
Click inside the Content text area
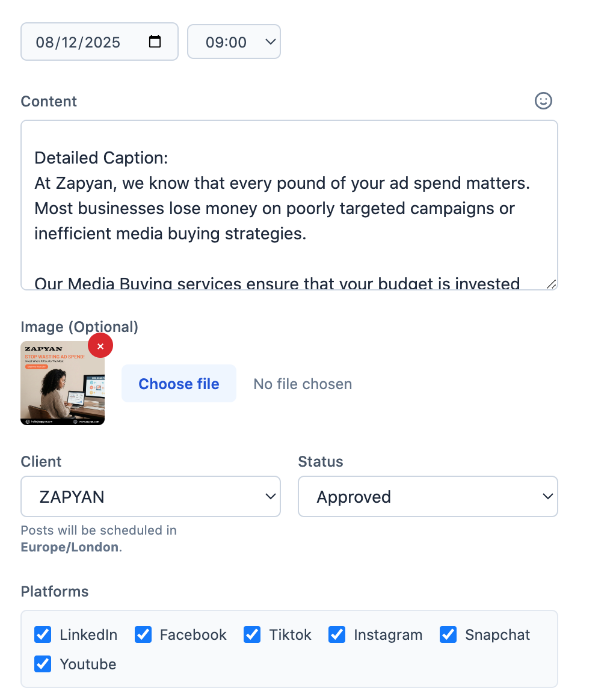(289, 204)
